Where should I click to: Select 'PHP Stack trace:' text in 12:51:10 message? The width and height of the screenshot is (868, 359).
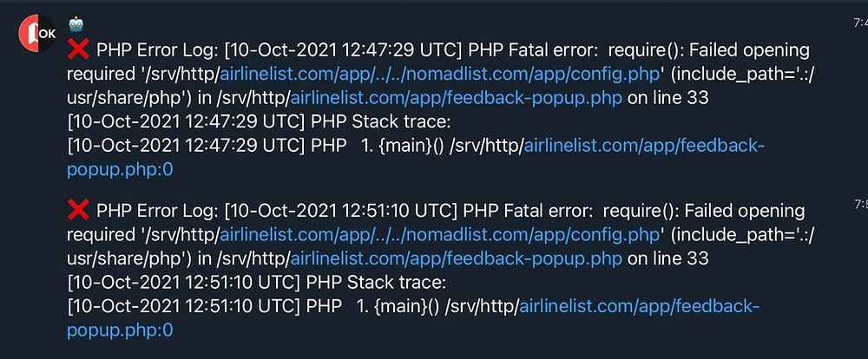coord(376,282)
